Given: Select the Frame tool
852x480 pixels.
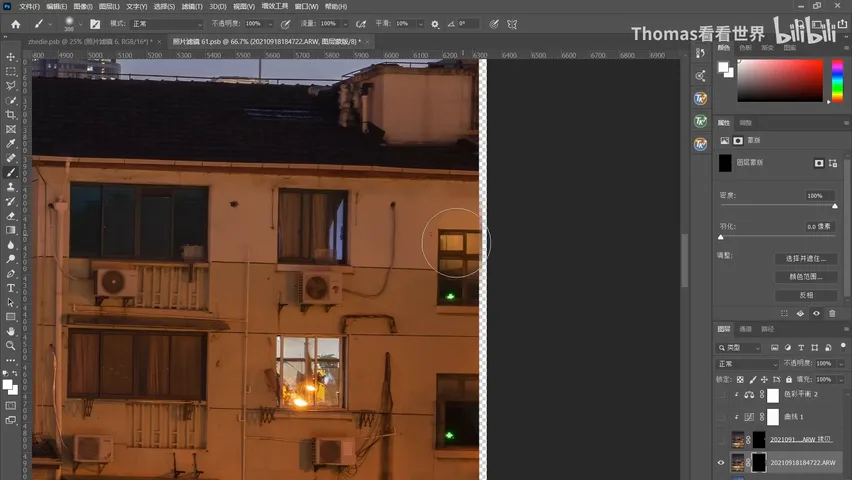Looking at the screenshot, I should pos(11,129).
